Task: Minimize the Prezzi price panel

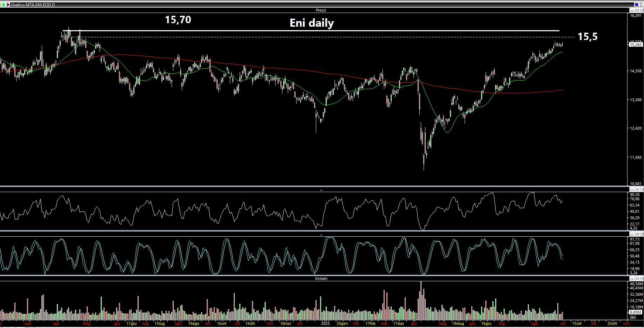Action: pos(633,10)
